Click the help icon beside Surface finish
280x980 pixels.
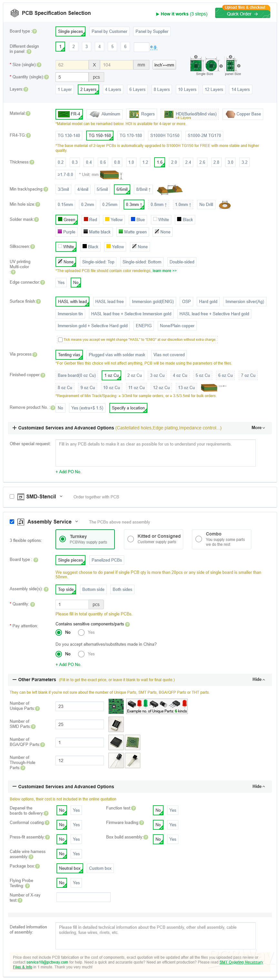(38, 301)
